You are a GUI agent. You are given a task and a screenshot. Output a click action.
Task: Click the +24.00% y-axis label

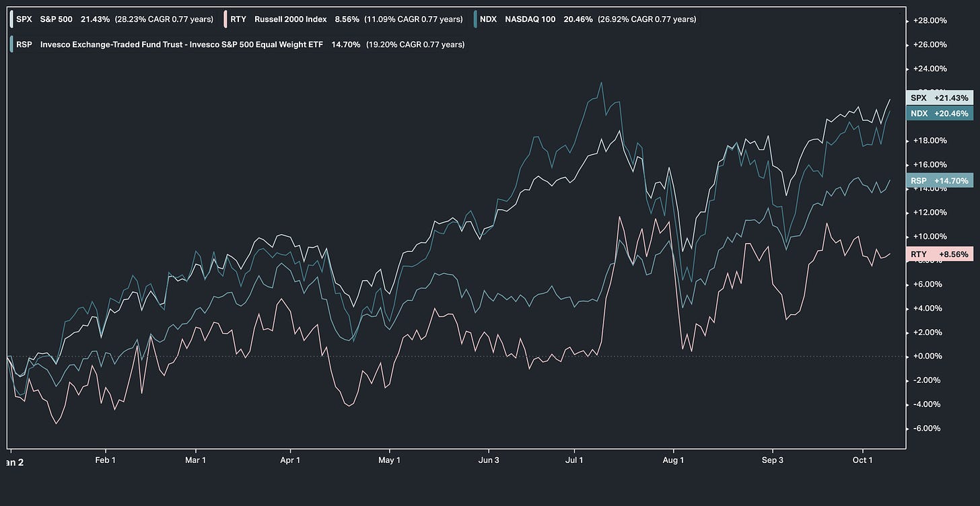click(930, 69)
